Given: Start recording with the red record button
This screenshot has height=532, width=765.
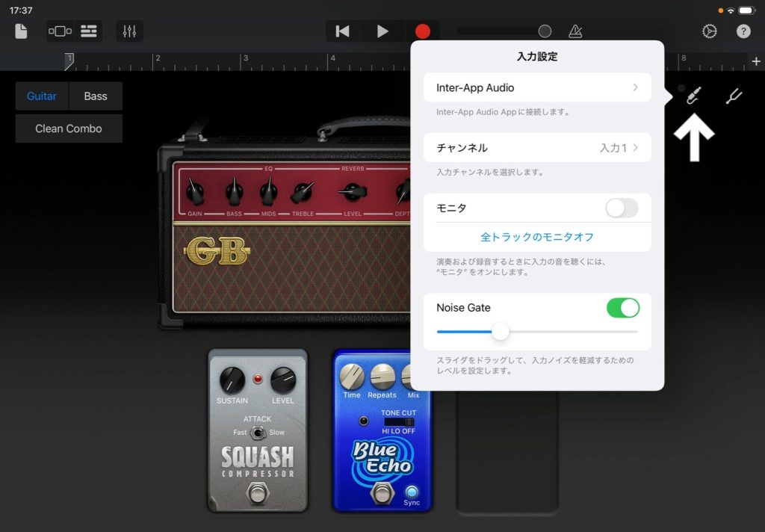Looking at the screenshot, I should (x=423, y=31).
